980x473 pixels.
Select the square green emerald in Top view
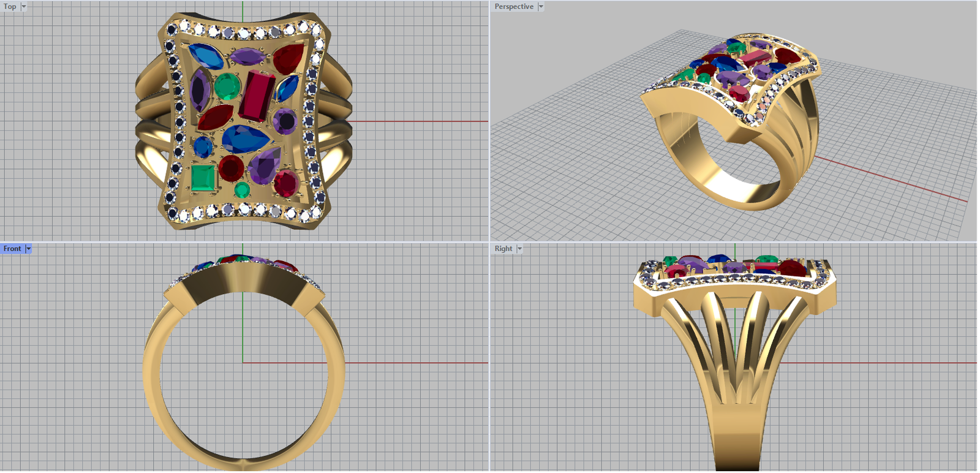[203, 178]
